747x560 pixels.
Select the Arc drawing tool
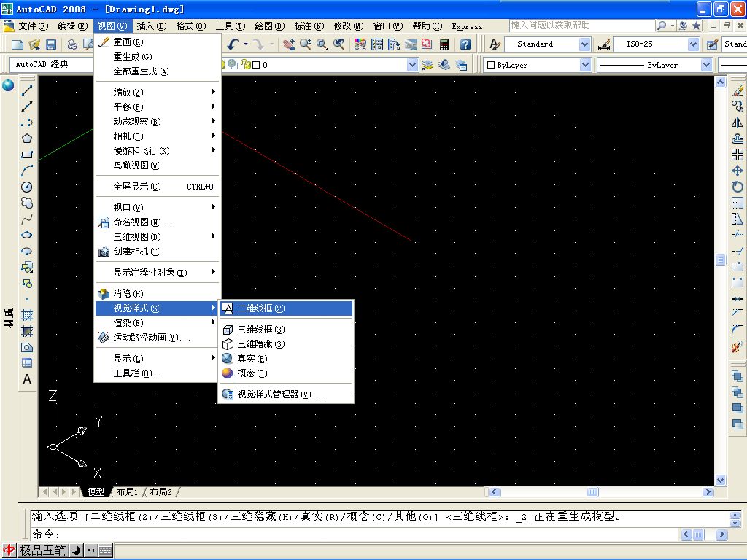click(x=27, y=171)
